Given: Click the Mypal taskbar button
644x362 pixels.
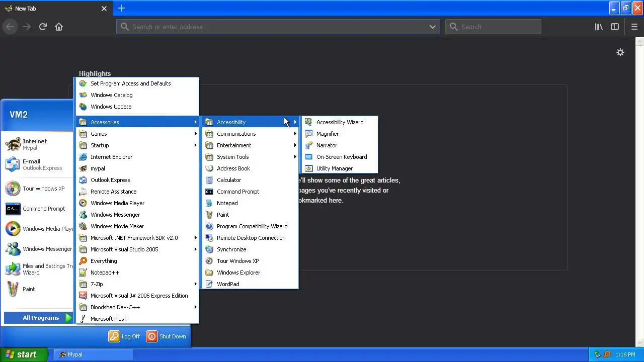Looking at the screenshot, I should coord(93,354).
